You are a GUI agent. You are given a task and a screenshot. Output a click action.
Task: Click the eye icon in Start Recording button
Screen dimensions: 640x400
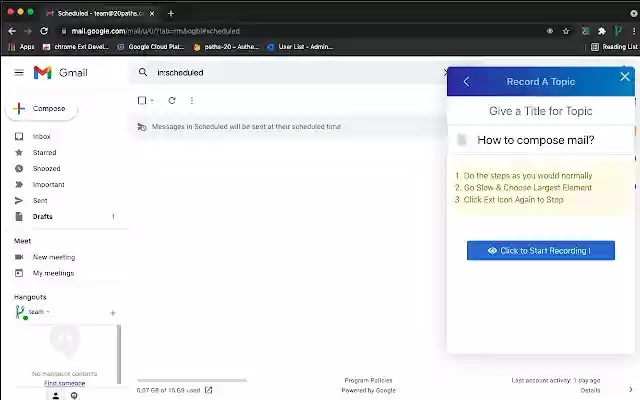point(492,251)
